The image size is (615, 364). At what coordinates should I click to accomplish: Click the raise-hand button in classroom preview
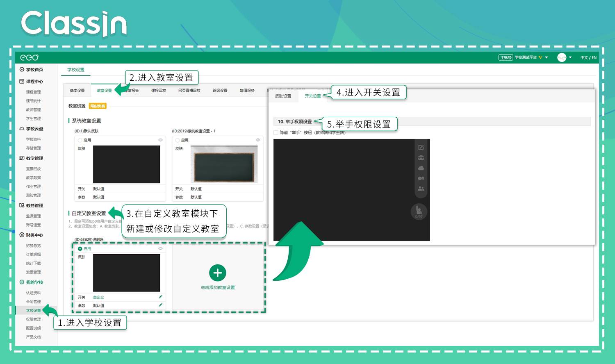pos(419,212)
